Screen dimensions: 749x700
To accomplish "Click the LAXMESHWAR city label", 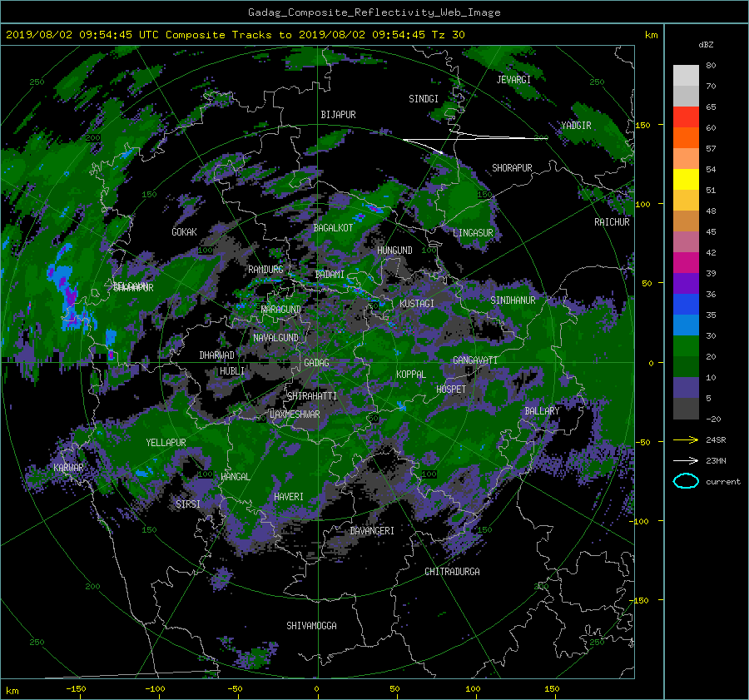I will click(x=295, y=415).
